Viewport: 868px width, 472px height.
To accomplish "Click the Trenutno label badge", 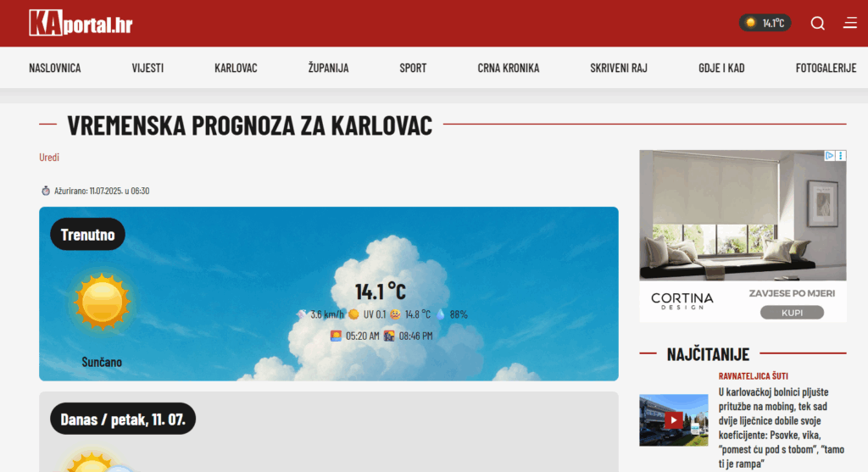I will click(x=87, y=234).
